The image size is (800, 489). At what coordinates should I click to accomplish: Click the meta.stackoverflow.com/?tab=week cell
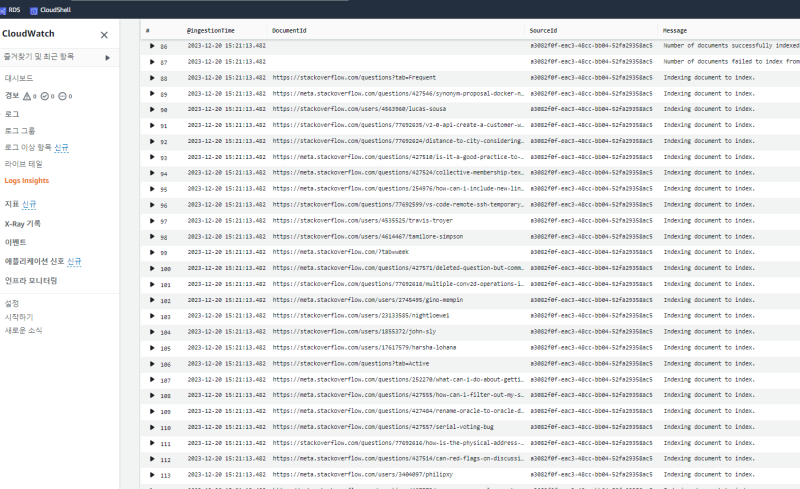tap(340, 252)
